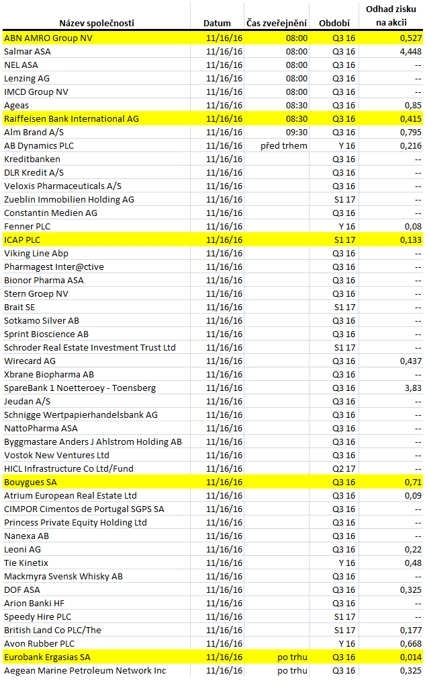
Task: Click the Leoni AG company name
Action: 22,549
